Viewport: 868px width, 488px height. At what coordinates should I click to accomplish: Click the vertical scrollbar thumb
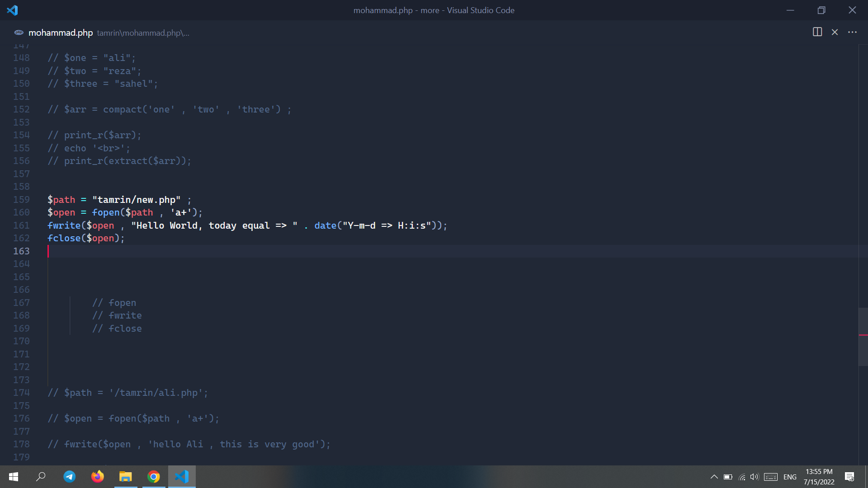(x=863, y=337)
